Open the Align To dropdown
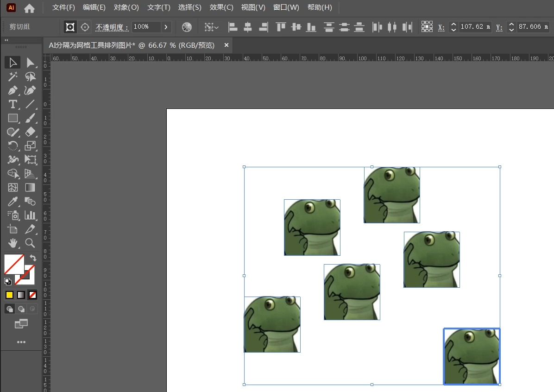The width and height of the screenshot is (554, 392). (x=212, y=27)
